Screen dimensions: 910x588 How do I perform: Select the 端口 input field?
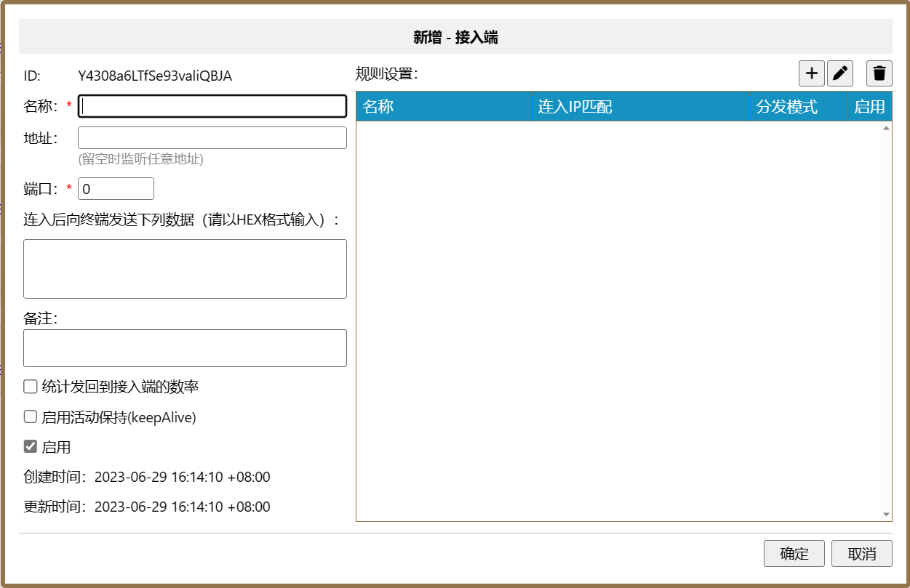point(116,189)
